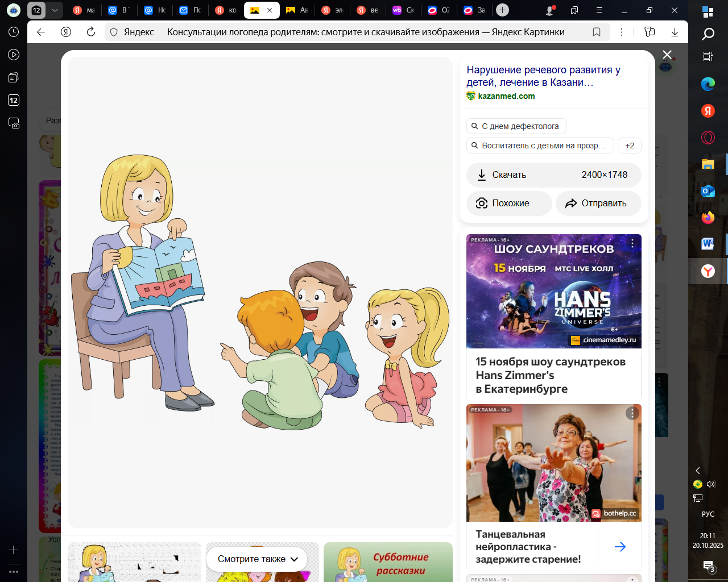Close the image viewer with the X
Viewport: 728px width, 582px height.
[667, 55]
